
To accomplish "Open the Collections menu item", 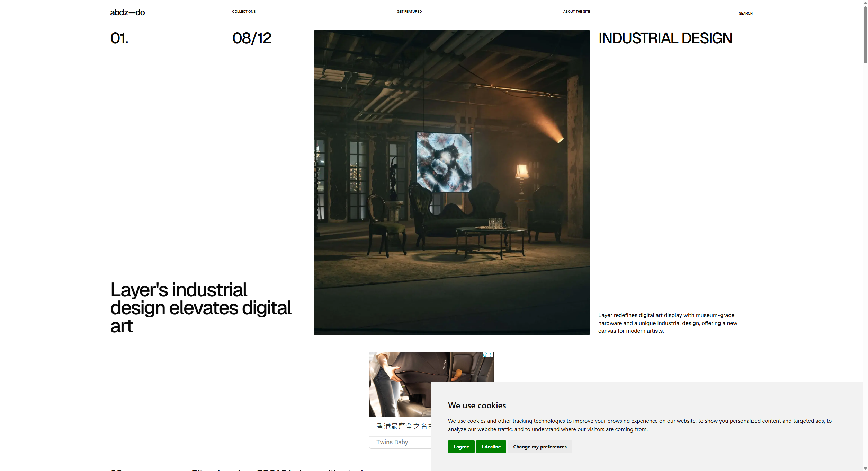I will [244, 12].
